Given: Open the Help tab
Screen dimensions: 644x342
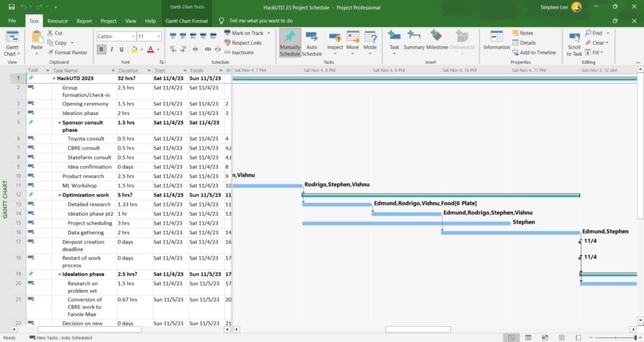Looking at the screenshot, I should pyautogui.click(x=150, y=21).
